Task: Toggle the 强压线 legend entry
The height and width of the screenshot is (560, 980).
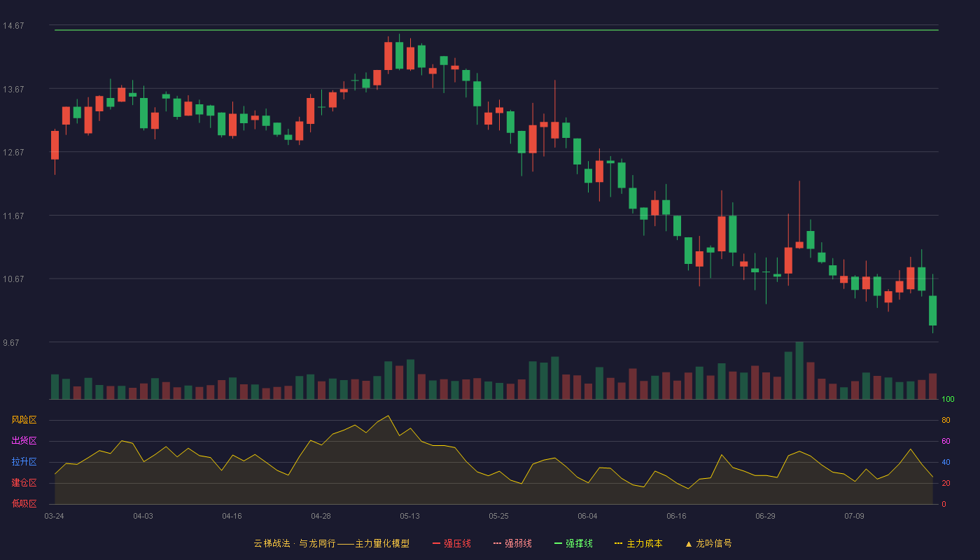Action: point(451,543)
